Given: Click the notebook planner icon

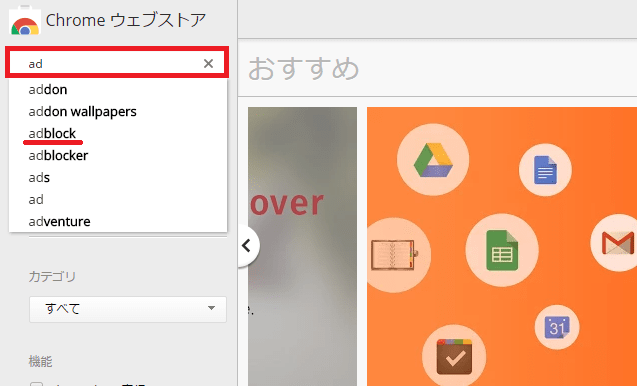Looking at the screenshot, I should 394,255.
